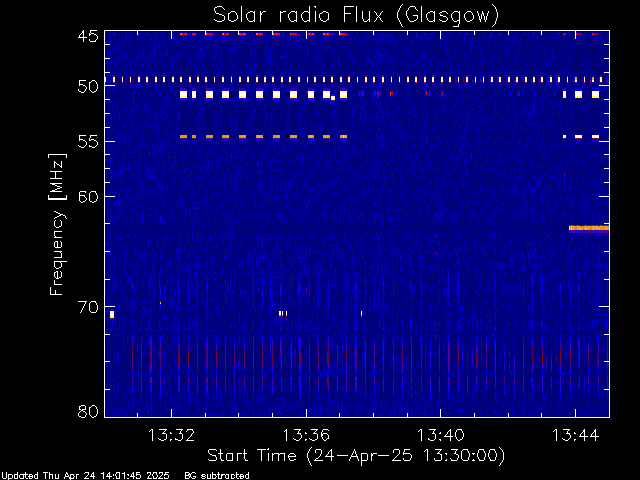Click the white burst near 71 MHz at left edge
640x480 pixels.
(112, 314)
